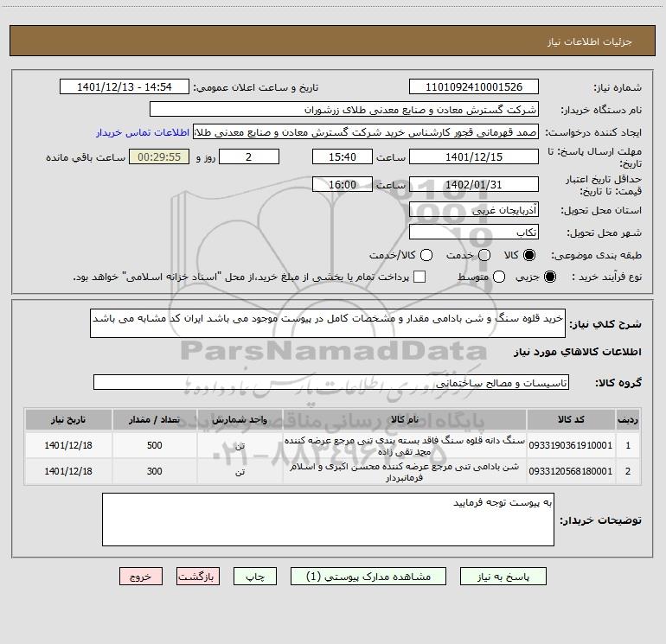
Task: Click the need date in row 1
Action: (68, 445)
